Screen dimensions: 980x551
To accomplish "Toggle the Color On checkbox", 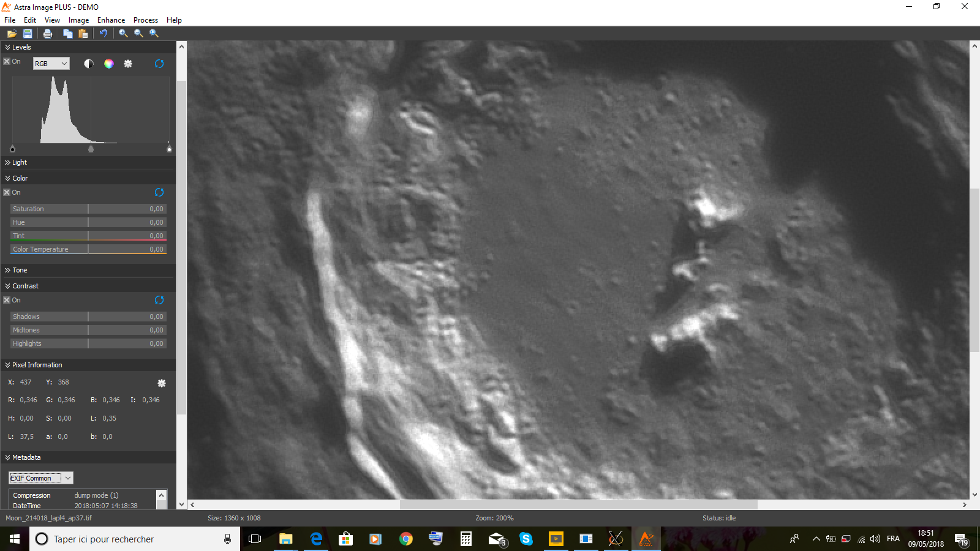I will (x=7, y=192).
